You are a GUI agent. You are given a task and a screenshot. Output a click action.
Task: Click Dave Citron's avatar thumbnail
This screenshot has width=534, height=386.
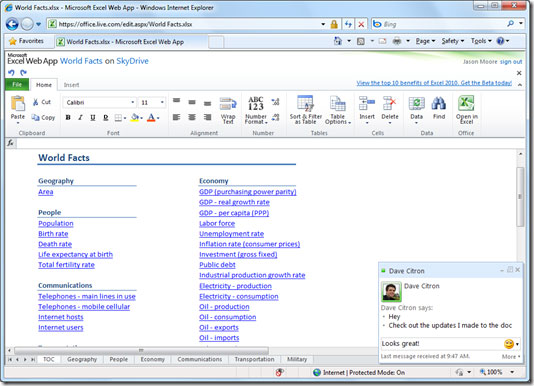(391, 292)
